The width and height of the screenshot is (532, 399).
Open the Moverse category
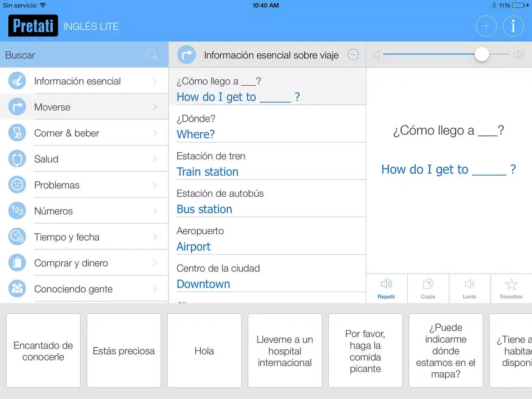pos(84,107)
